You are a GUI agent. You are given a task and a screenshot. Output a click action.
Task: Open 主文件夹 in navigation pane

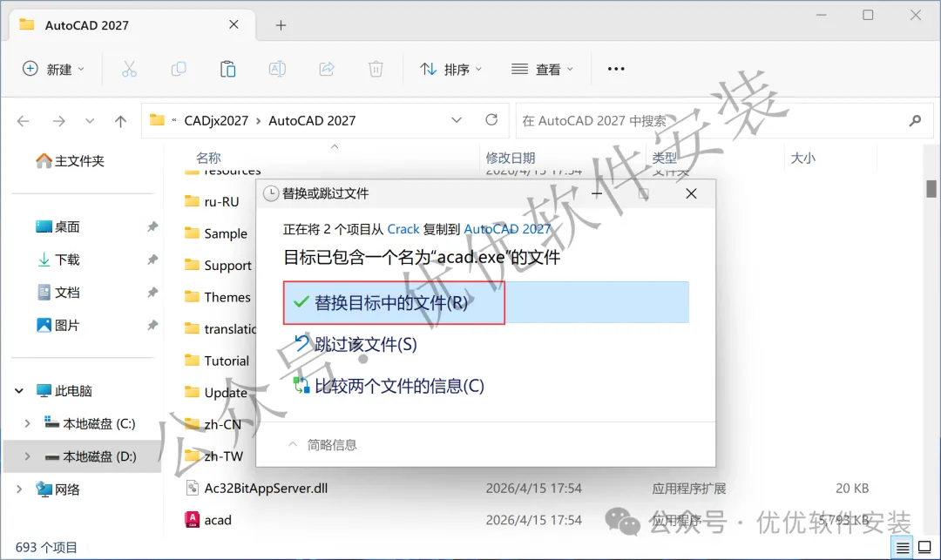pos(70,161)
